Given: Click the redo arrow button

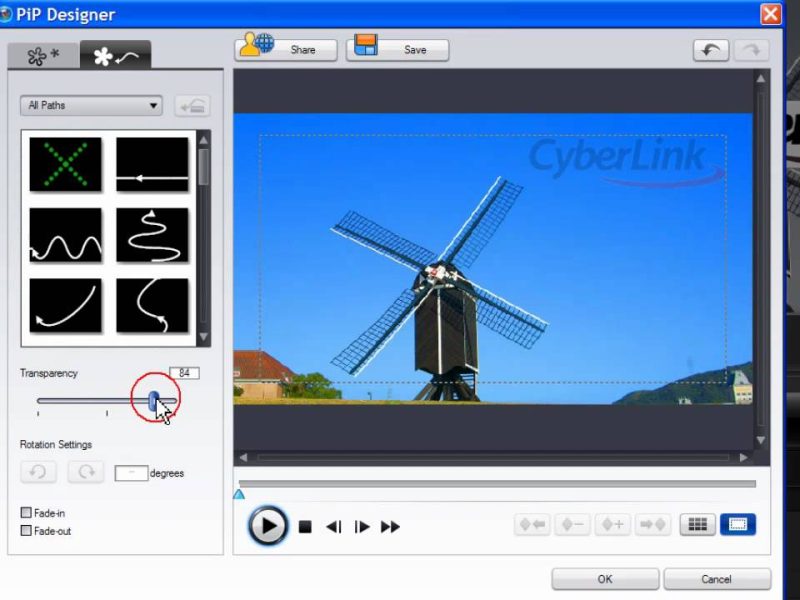Looking at the screenshot, I should [752, 51].
